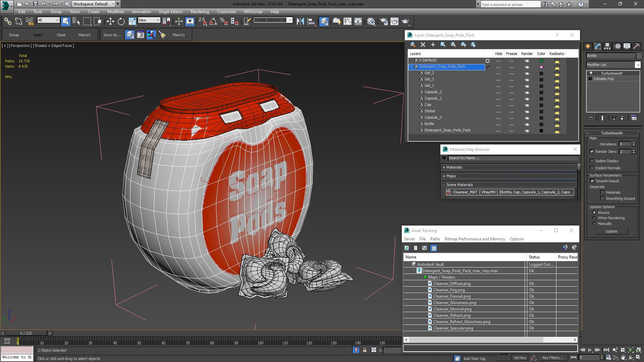Image resolution: width=644 pixels, height=362 pixels.
Task: Toggle the Angle Snap tool
Action: coord(213,21)
